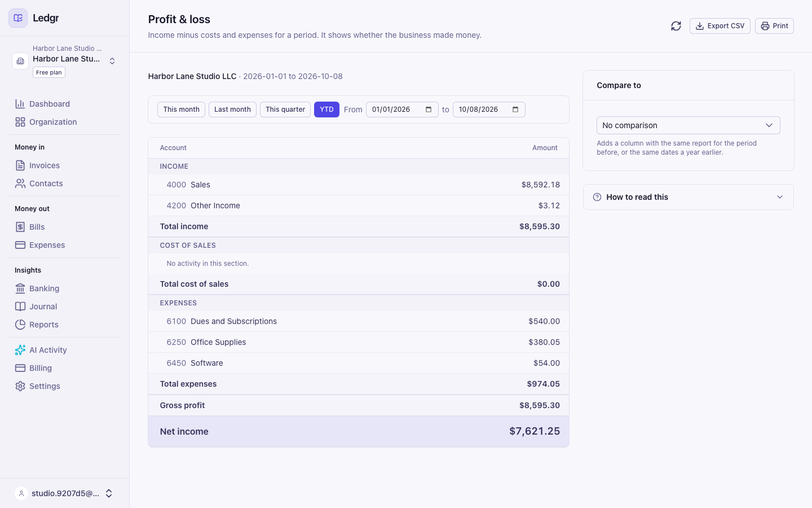Select the 4000 Sales row
The image size is (812, 508).
pyautogui.click(x=359, y=185)
